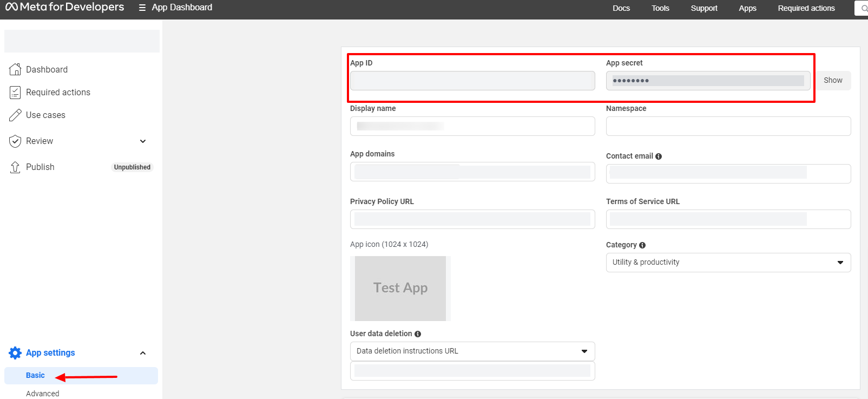Open the hamburger menu beside App Dashboard
This screenshot has height=399, width=868.
[x=142, y=8]
